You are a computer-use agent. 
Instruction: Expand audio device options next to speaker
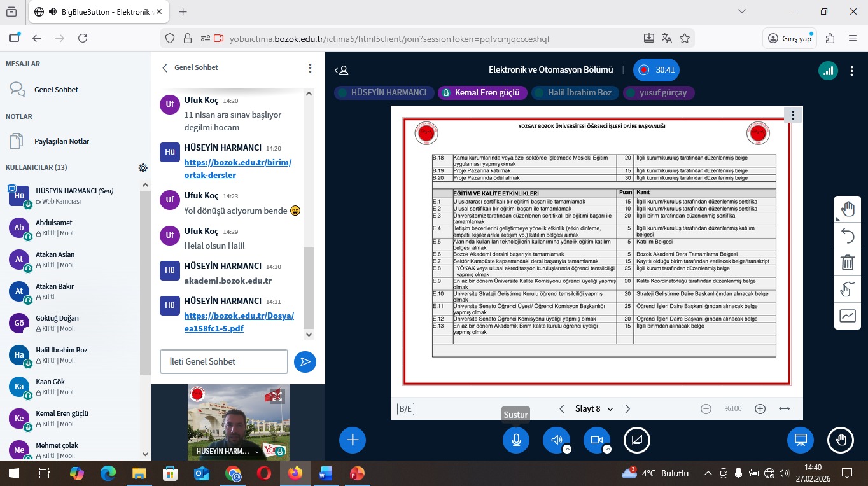[x=567, y=449]
